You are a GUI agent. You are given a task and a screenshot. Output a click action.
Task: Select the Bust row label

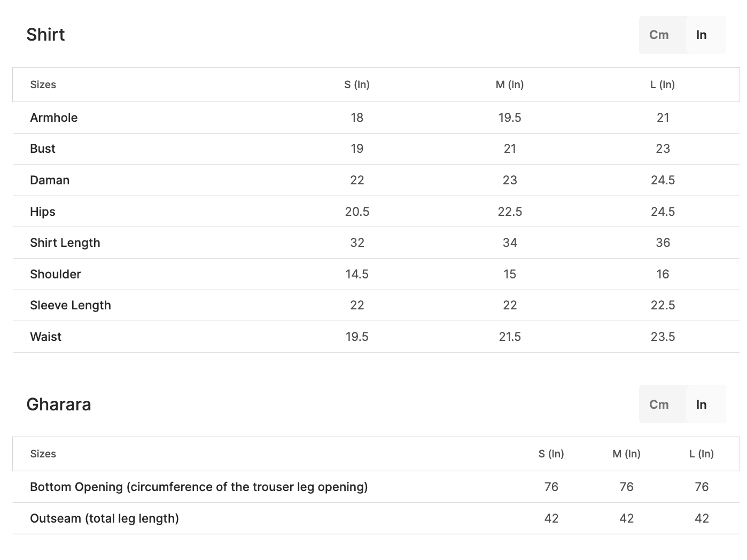tap(43, 149)
